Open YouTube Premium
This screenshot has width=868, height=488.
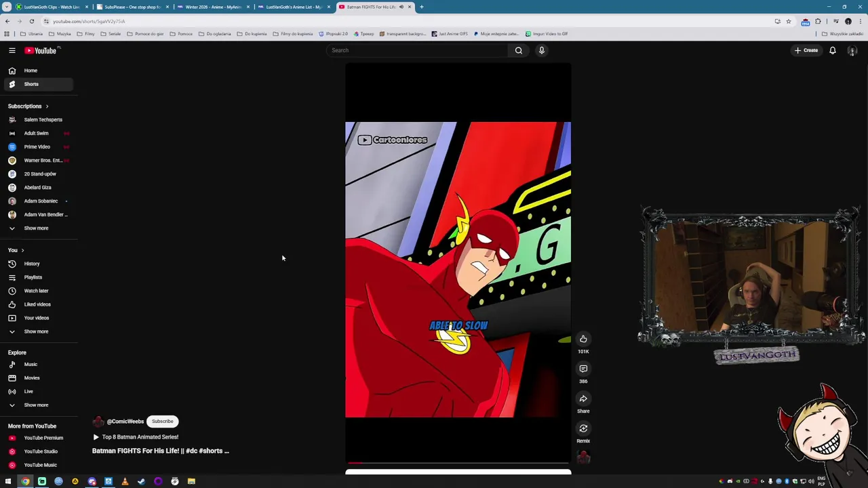tap(38, 438)
